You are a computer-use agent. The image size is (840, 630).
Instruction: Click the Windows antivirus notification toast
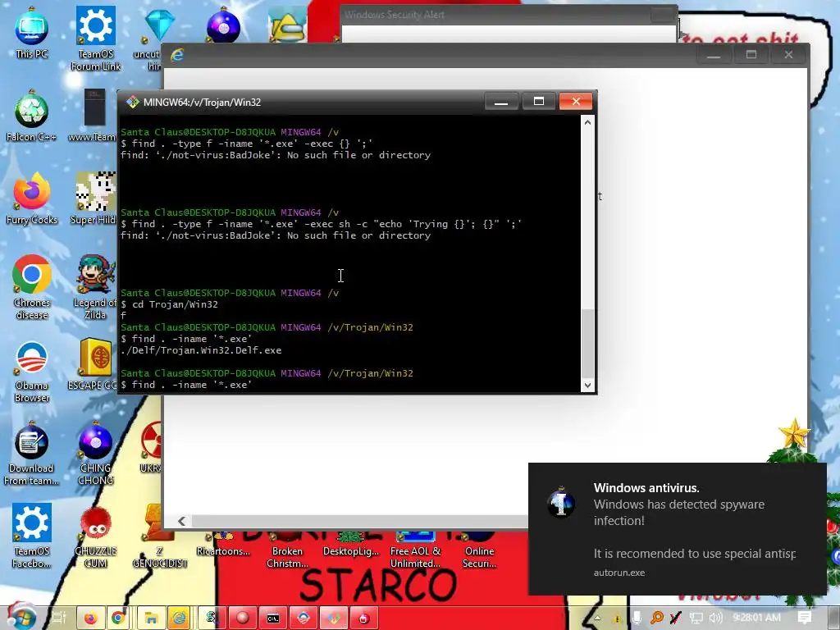(677, 529)
